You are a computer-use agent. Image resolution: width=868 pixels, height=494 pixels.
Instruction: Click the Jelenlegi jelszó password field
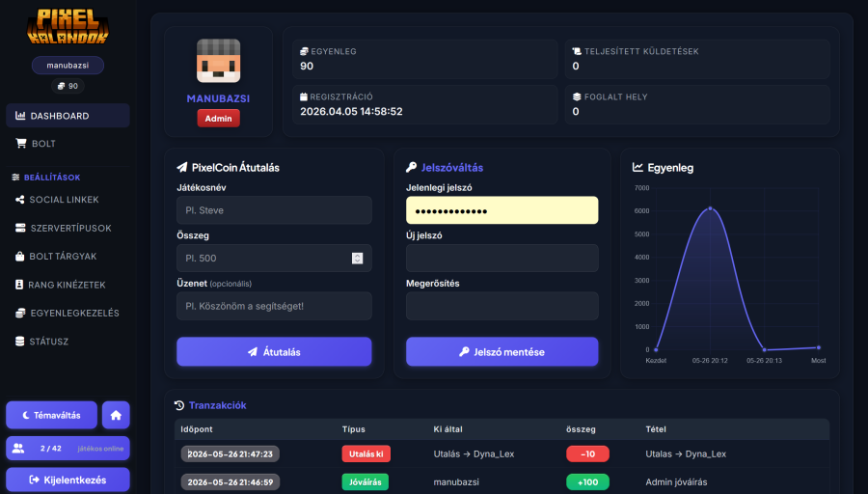pyautogui.click(x=502, y=210)
